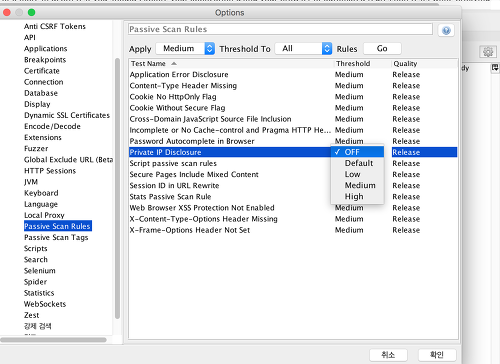Select 강제 검색 in options tree
Viewport: 500px width, 364px height.
(x=38, y=326)
